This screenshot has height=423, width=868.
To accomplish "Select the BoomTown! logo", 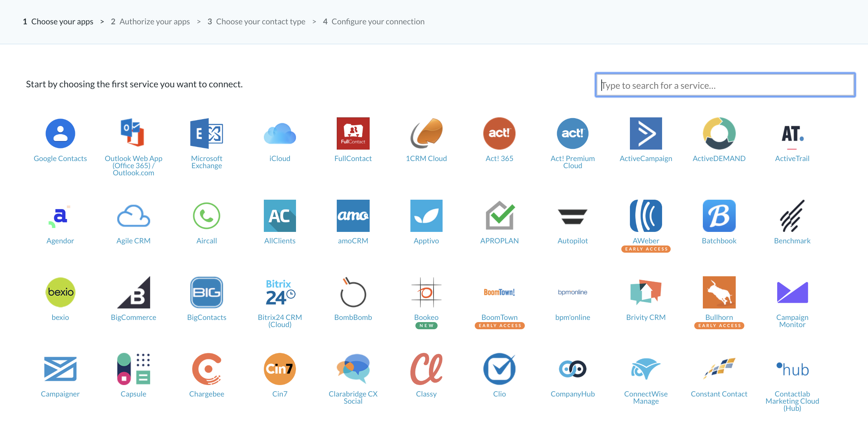I will [499, 292].
